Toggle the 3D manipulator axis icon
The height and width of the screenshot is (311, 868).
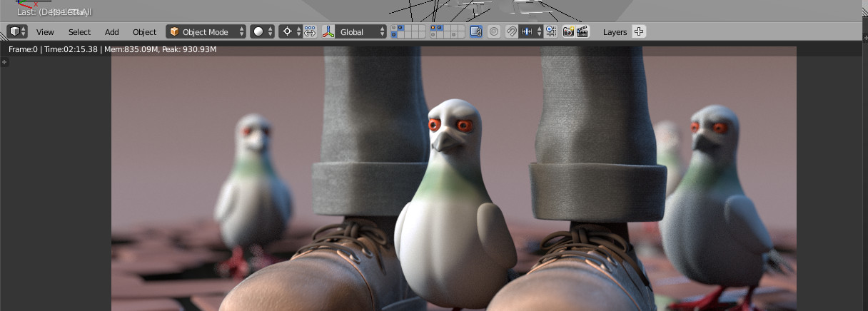(328, 32)
